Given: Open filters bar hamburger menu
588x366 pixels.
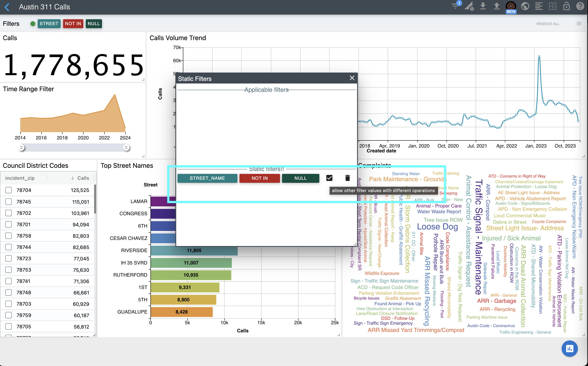Looking at the screenshot, I should click(x=579, y=24).
